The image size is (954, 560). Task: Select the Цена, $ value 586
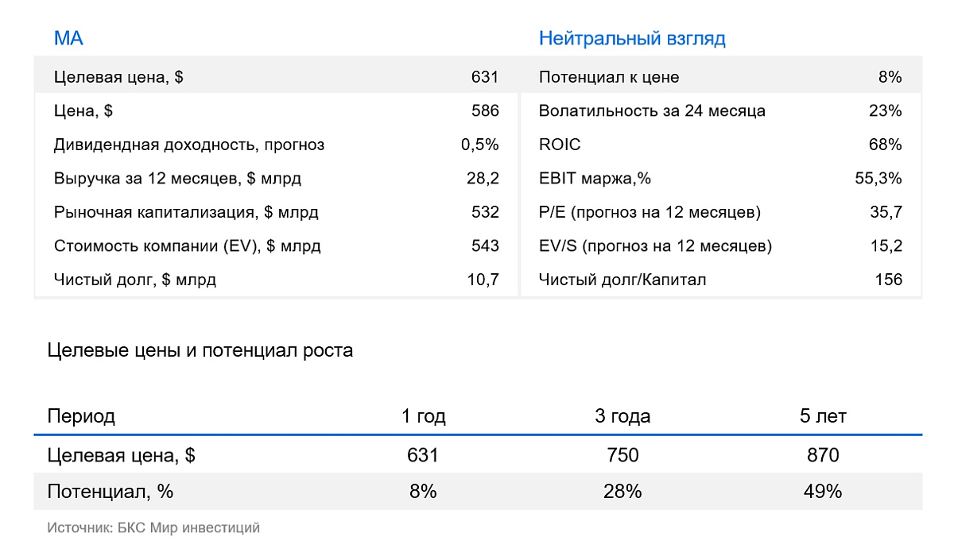(484, 111)
